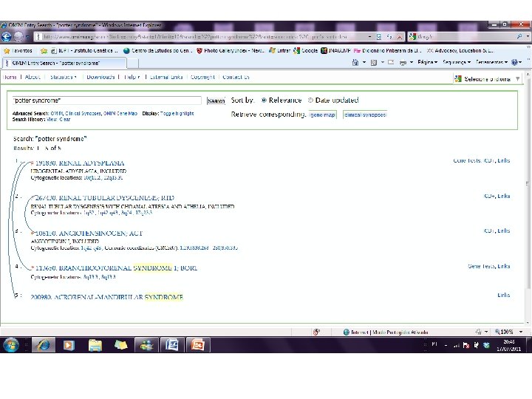Open Microsoft Word from the taskbar
This screenshot has height=399, width=532.
click(x=172, y=345)
